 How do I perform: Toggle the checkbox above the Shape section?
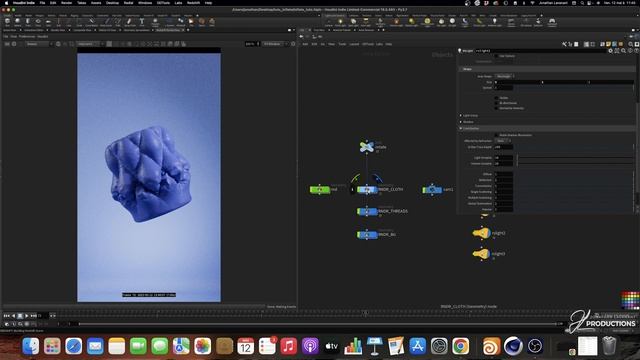pyautogui.click(x=497, y=56)
